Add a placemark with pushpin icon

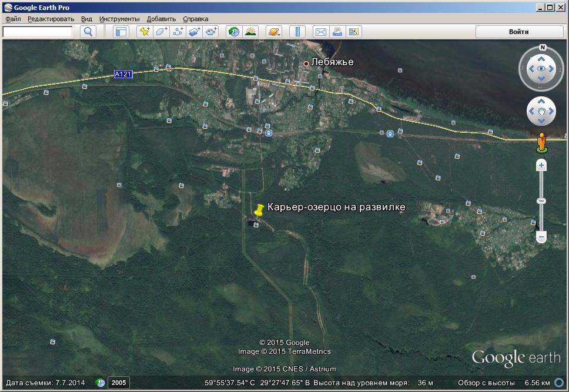pyautogui.click(x=145, y=32)
